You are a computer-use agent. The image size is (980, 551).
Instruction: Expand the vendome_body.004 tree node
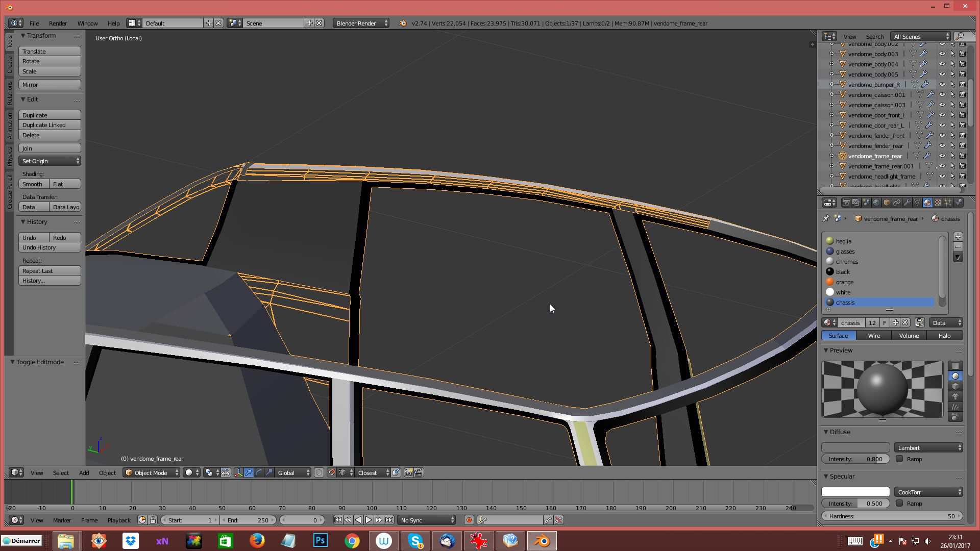832,64
